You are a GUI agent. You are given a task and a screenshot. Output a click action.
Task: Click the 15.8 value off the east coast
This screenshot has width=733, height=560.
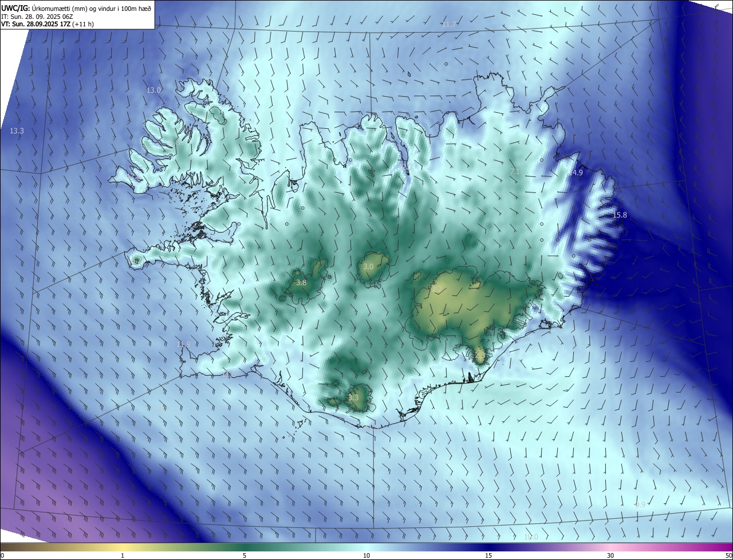click(x=620, y=215)
